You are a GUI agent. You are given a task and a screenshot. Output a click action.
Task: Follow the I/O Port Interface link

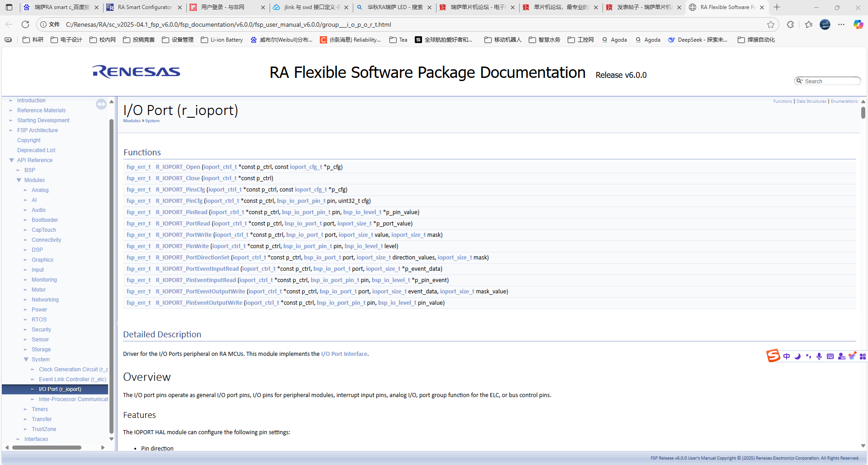coord(344,354)
